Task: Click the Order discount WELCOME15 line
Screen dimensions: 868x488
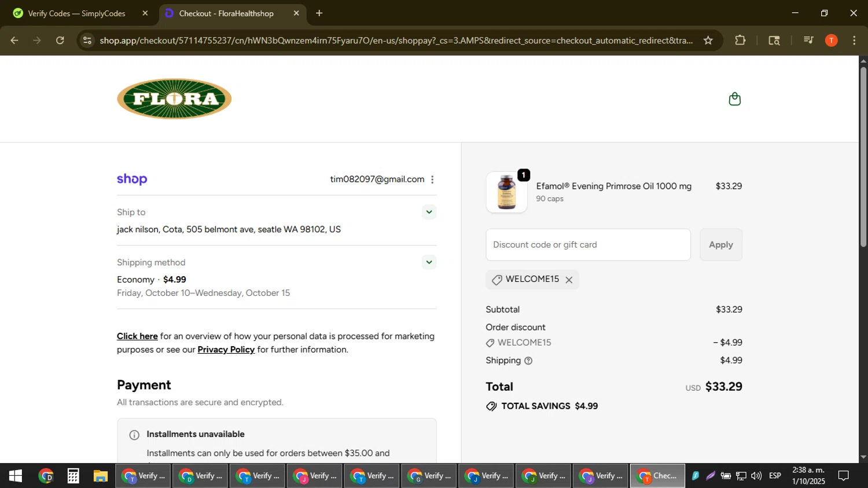Action: coord(614,343)
